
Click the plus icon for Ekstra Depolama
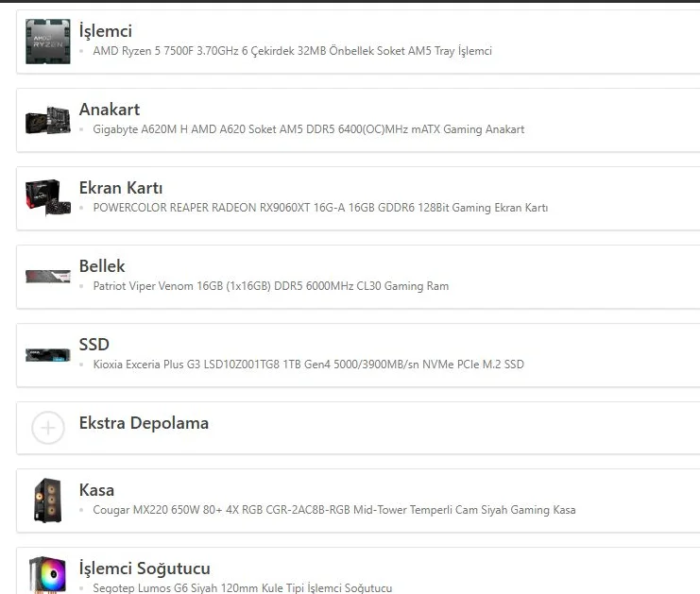point(47,428)
